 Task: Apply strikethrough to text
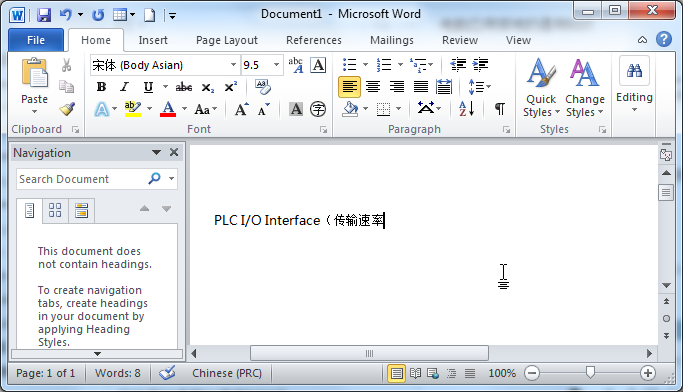(x=184, y=87)
